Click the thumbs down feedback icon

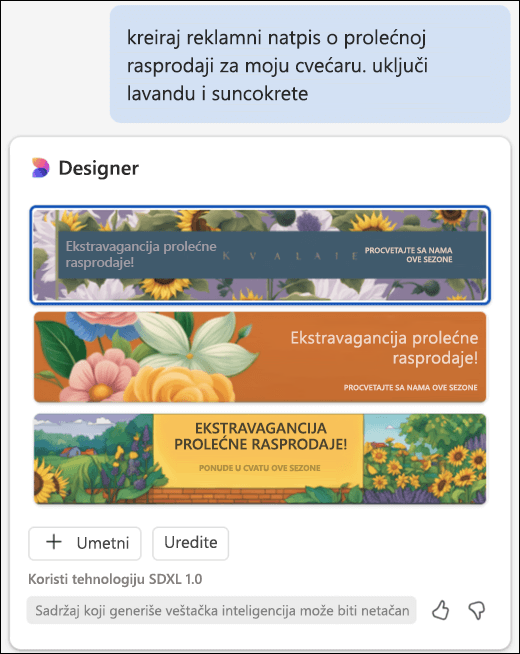click(477, 611)
